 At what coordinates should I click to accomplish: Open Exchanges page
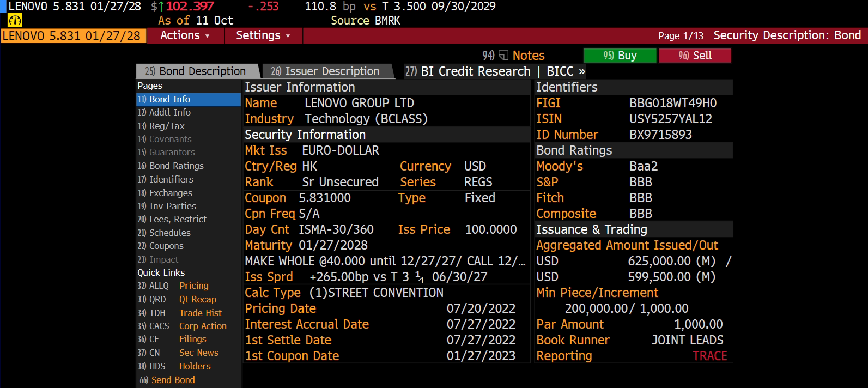[188, 193]
